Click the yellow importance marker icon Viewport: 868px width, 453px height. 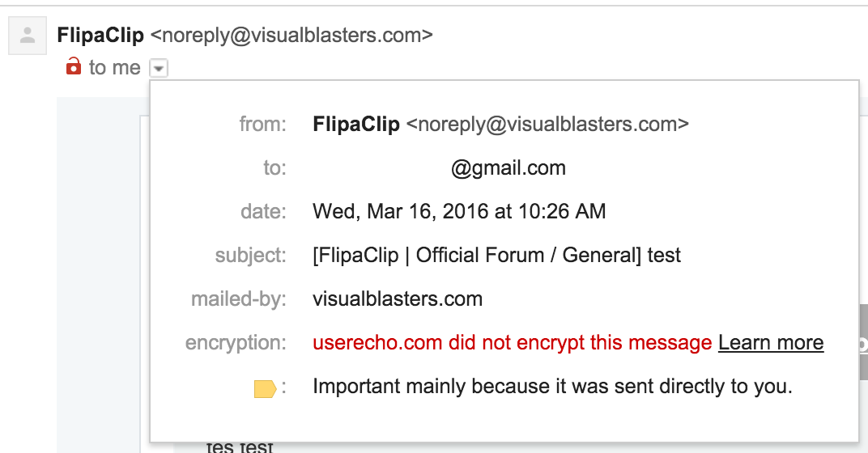coord(265,389)
